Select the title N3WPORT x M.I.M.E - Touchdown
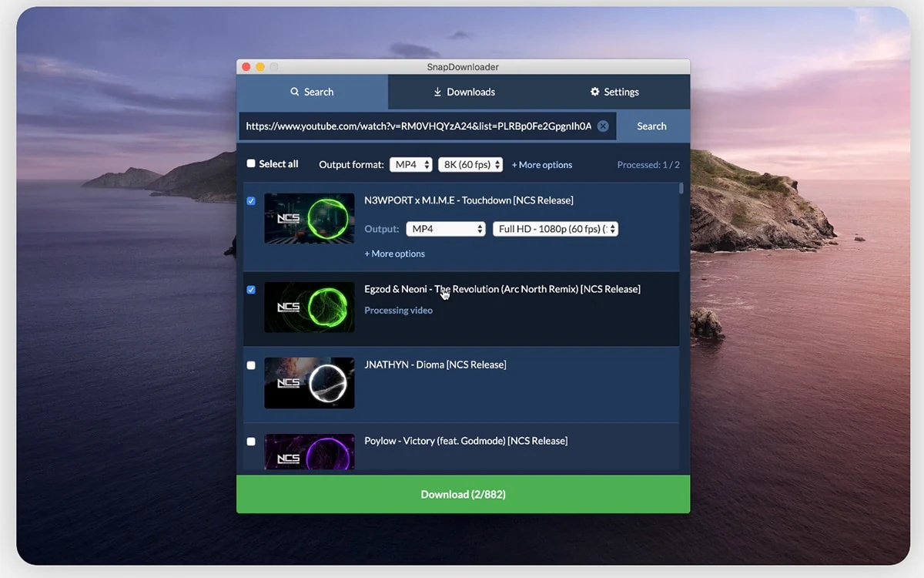The image size is (924, 578). click(469, 200)
